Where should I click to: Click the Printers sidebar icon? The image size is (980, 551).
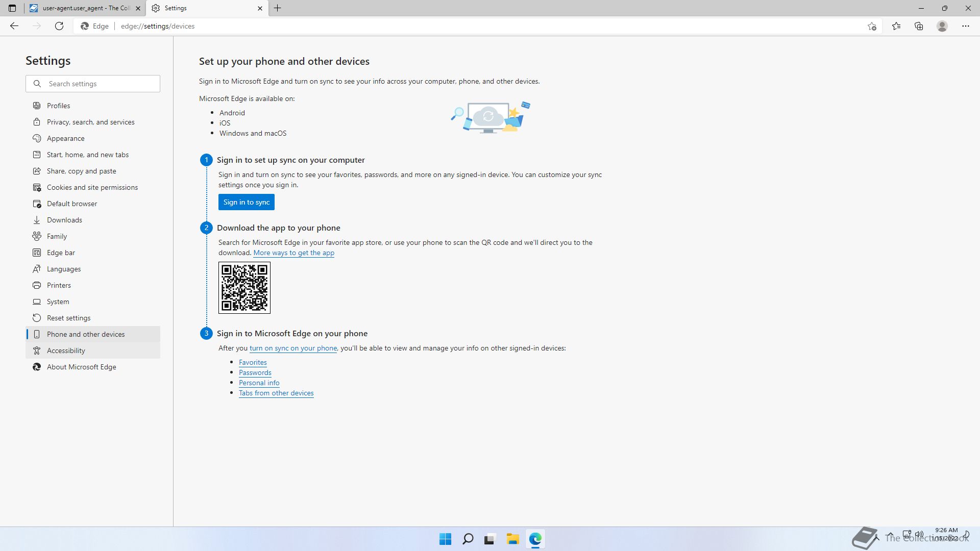[37, 285]
